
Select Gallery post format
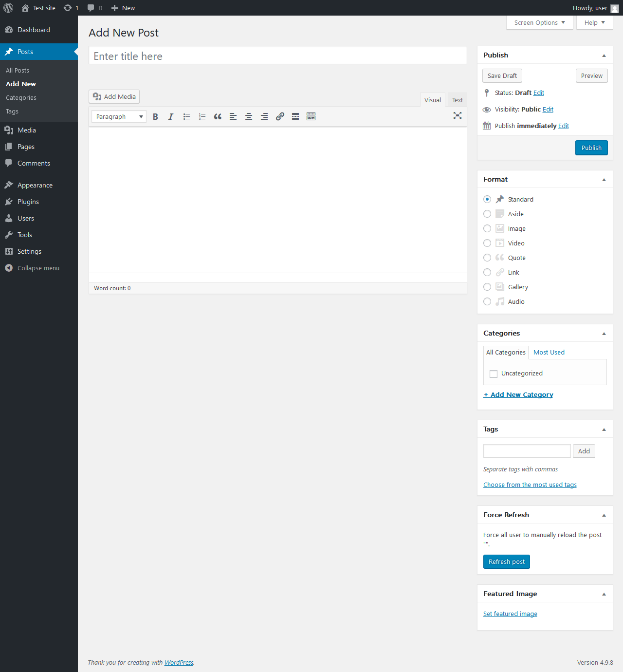click(487, 287)
